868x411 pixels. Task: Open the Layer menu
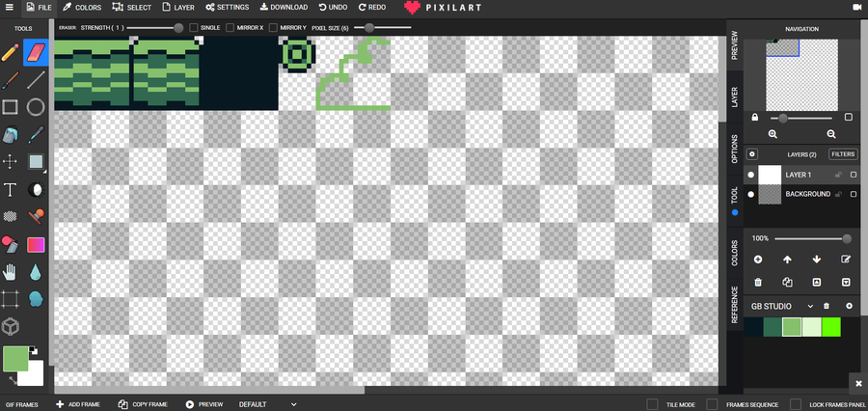178,7
